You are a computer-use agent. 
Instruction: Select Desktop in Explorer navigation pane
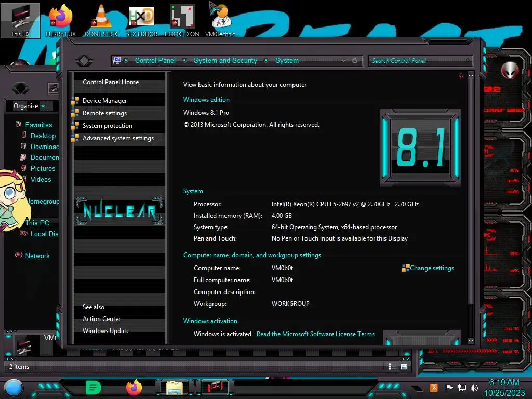click(43, 136)
